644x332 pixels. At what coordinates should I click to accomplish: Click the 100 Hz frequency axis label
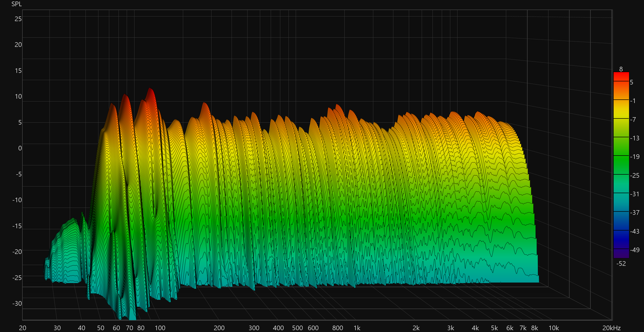point(160,328)
